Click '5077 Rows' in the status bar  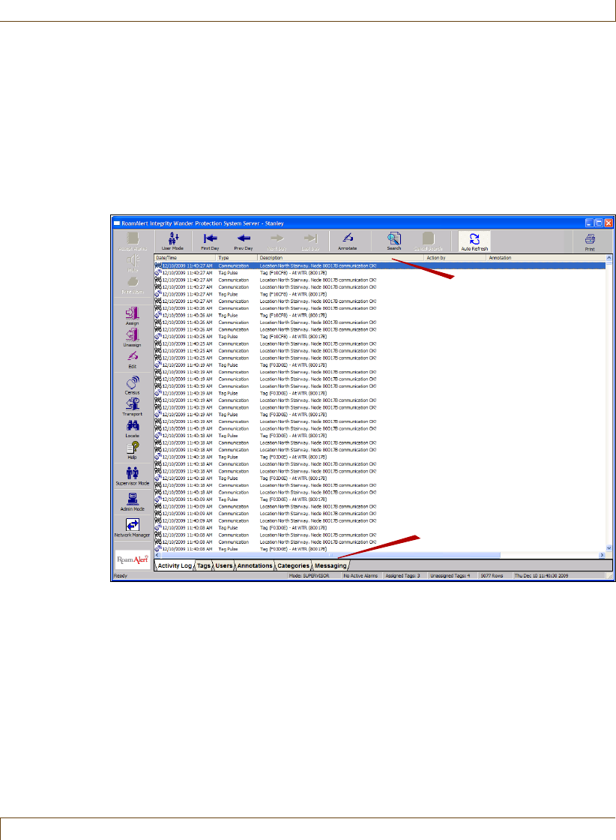point(492,576)
